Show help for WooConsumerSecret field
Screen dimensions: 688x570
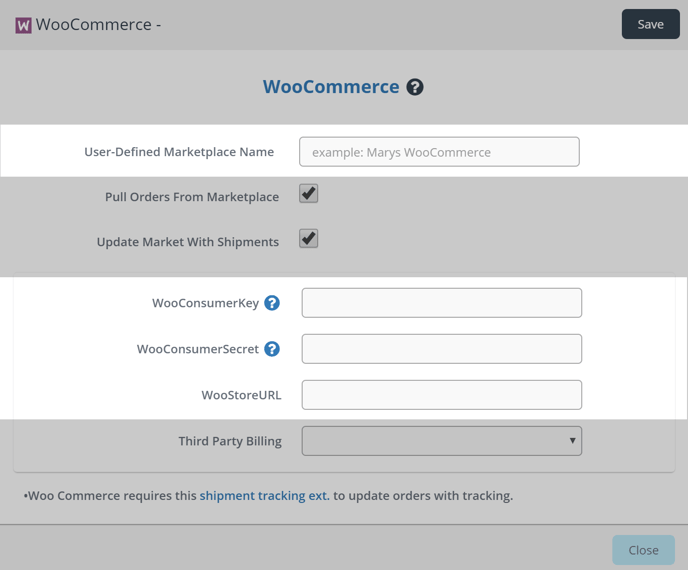pyautogui.click(x=272, y=349)
